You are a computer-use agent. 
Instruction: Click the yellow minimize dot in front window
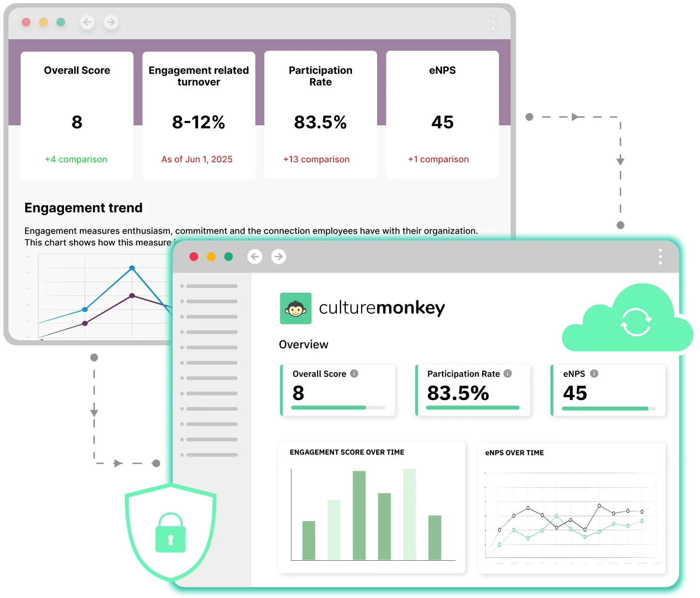211,256
